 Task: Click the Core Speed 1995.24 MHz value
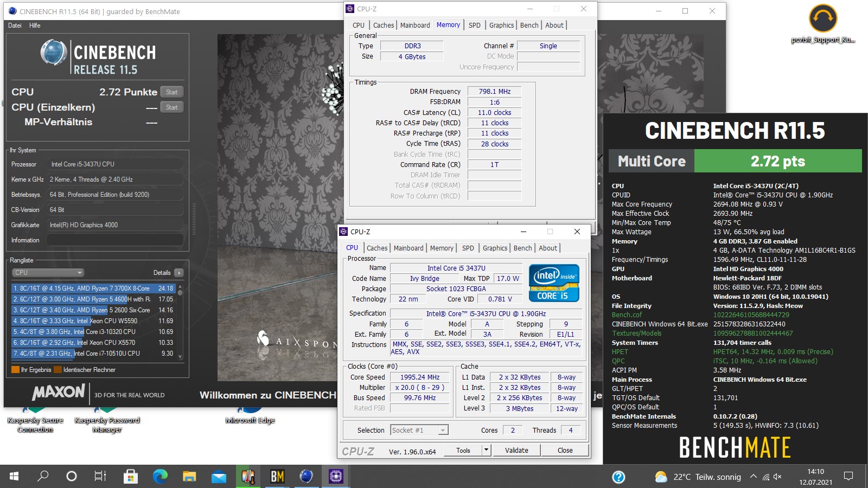click(420, 377)
